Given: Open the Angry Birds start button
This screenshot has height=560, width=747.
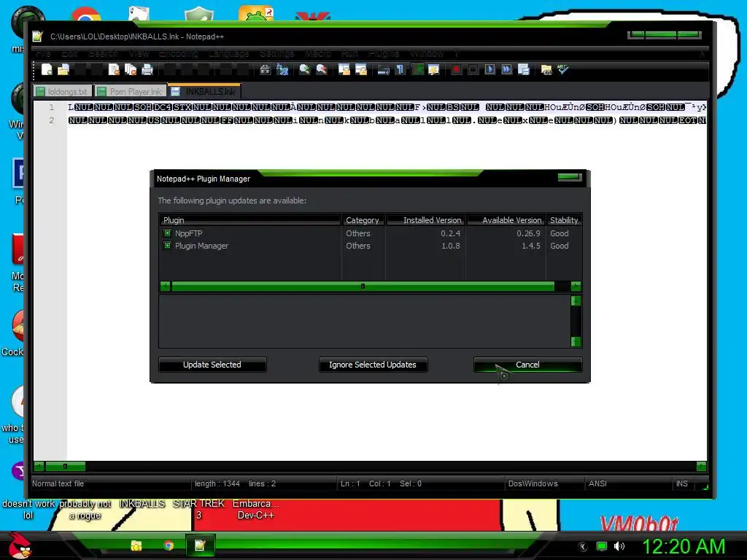Looking at the screenshot, I should (20, 545).
